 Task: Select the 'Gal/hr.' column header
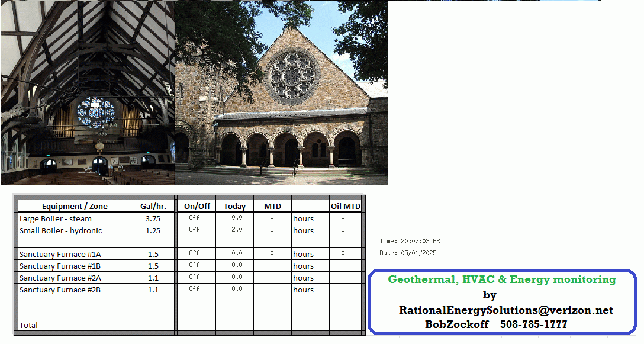pos(153,206)
